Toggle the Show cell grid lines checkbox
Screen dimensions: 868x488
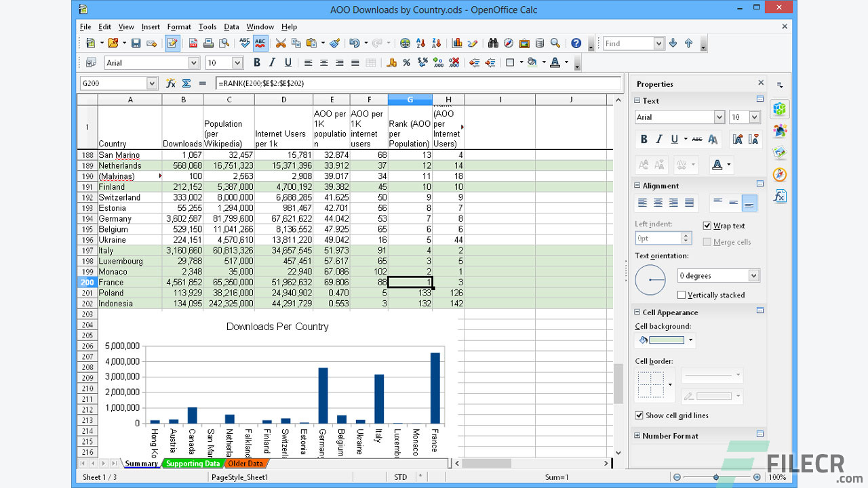point(639,415)
